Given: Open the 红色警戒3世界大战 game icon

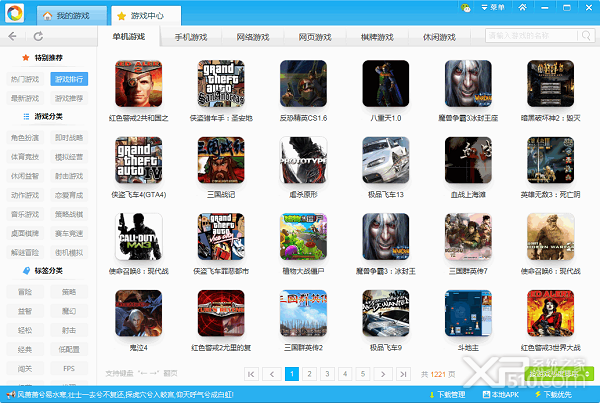Looking at the screenshot, I should coord(551,313).
